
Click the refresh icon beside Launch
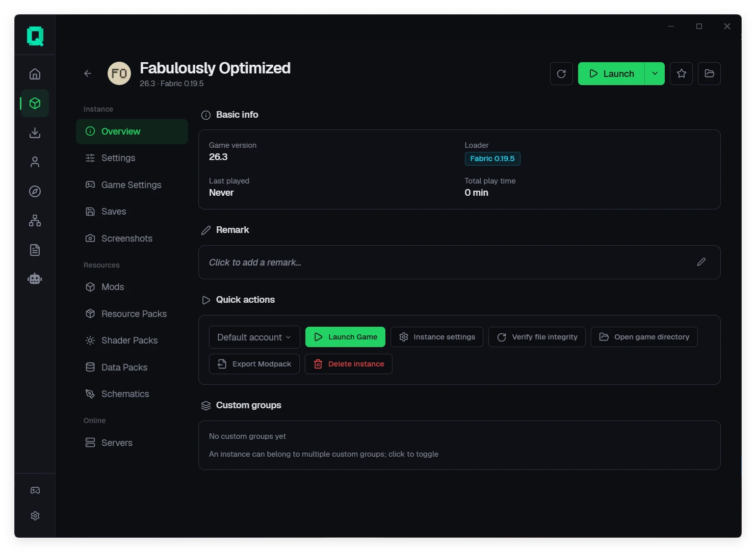coord(561,74)
